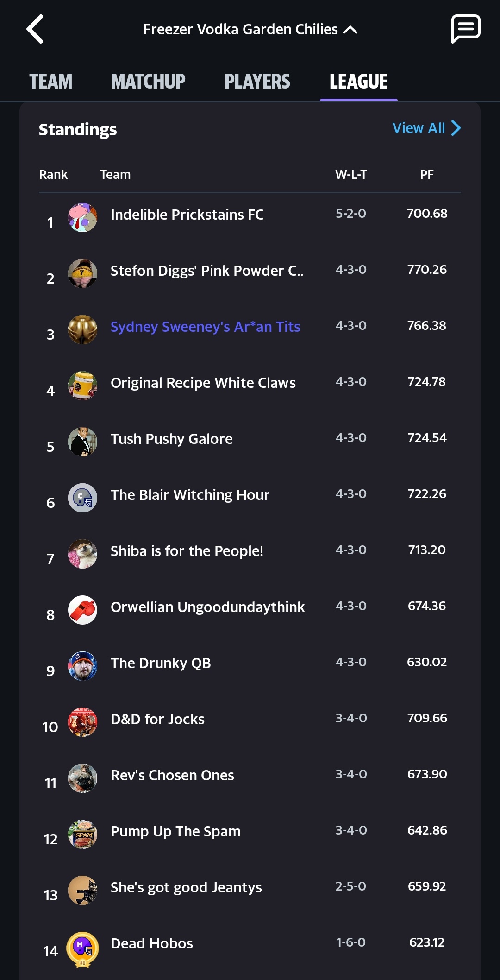The height and width of the screenshot is (980, 500).
Task: Tap Pump Up The Spam avatar
Action: [82, 835]
